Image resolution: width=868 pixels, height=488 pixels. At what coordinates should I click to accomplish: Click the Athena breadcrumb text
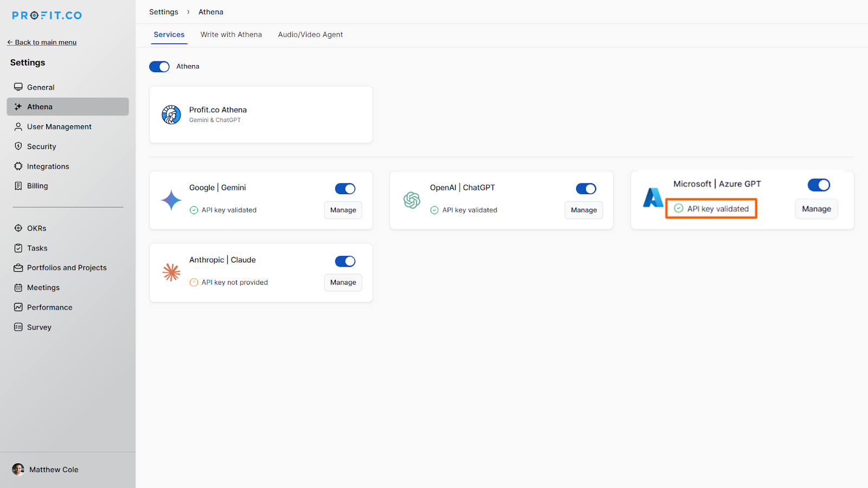point(211,12)
